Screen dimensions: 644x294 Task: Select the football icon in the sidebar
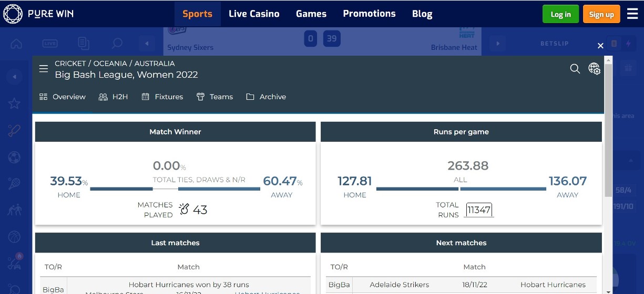pyautogui.click(x=14, y=157)
